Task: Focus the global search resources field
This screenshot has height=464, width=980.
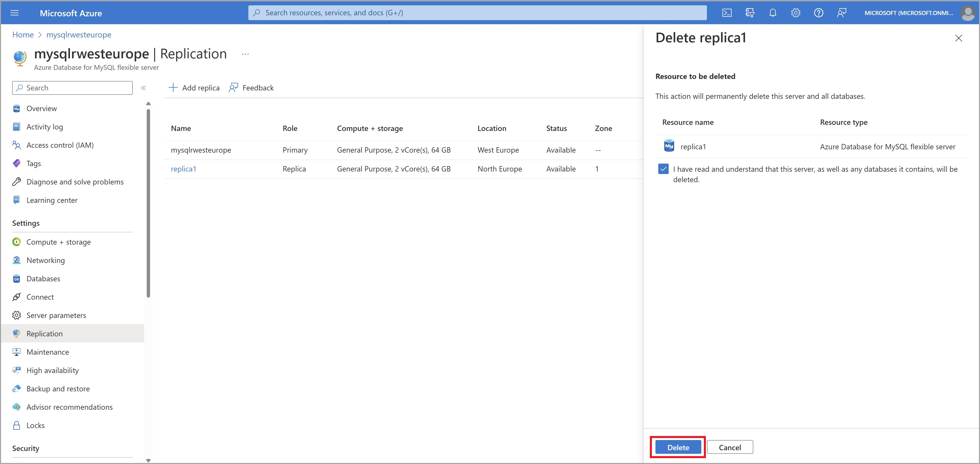Action: 477,13
